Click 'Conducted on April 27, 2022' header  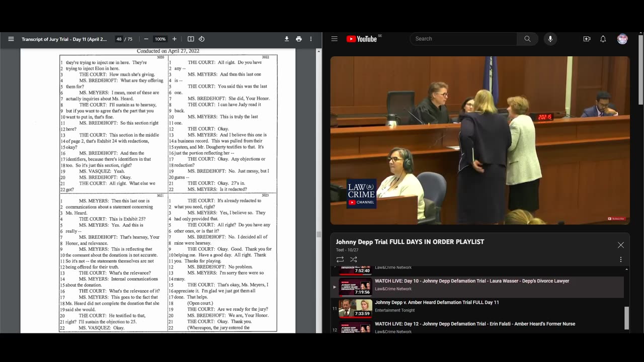[168, 51]
